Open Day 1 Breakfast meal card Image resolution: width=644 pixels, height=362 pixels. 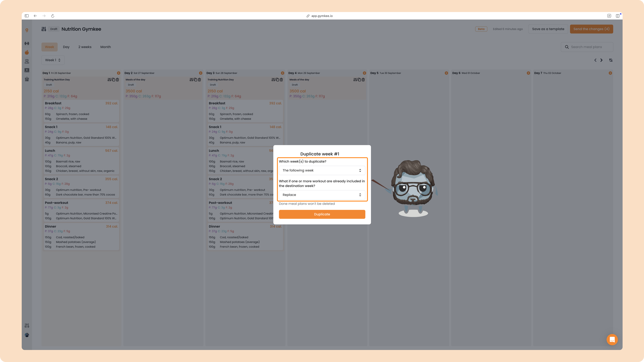tap(81, 111)
